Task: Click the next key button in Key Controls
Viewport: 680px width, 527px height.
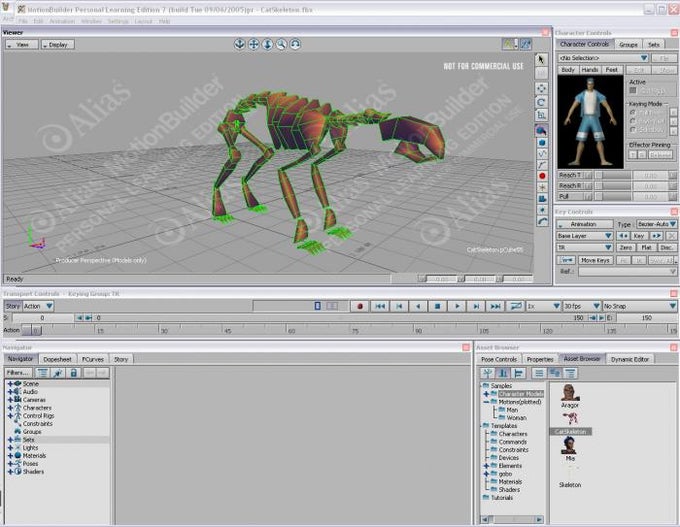Action: coord(656,236)
